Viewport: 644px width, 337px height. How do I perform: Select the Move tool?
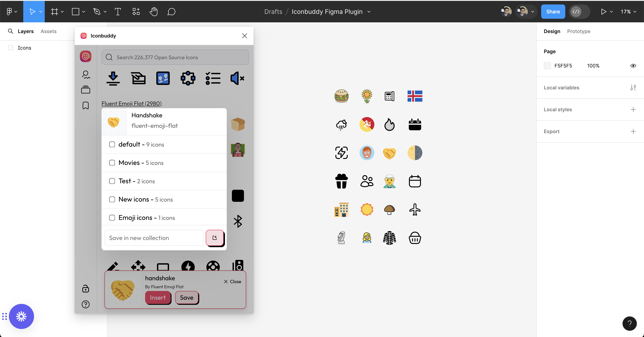pos(32,11)
